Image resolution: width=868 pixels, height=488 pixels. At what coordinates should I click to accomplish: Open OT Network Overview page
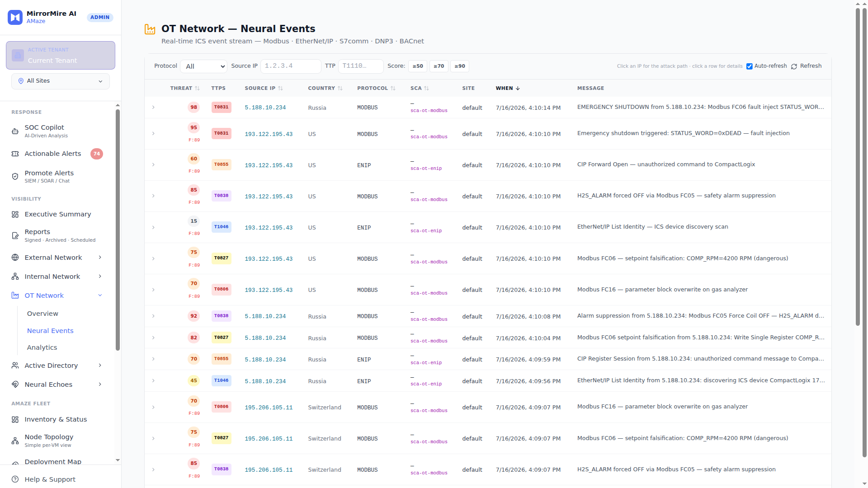[42, 314]
